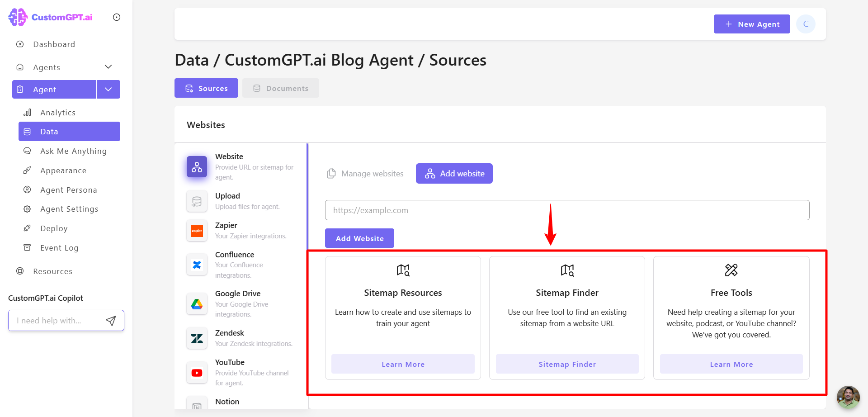The image size is (868, 417).
Task: Open the Agents section
Action: (x=47, y=67)
